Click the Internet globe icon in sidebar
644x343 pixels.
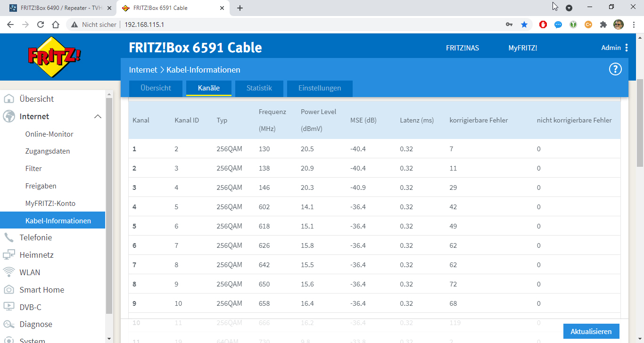[x=9, y=116]
